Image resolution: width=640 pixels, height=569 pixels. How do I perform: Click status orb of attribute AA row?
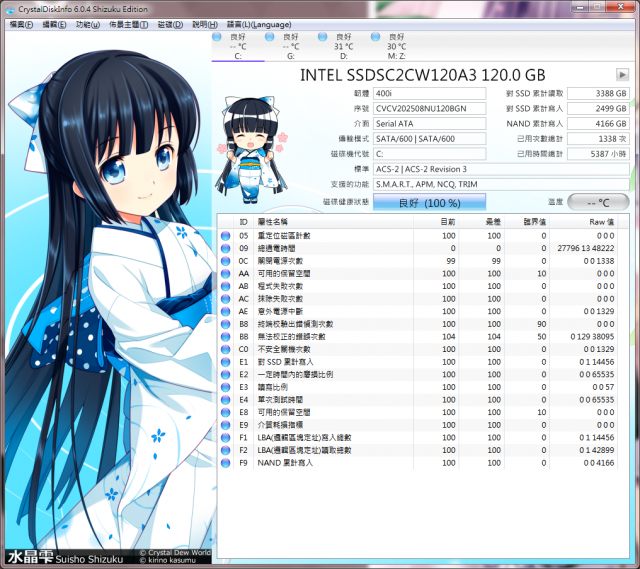(225, 274)
